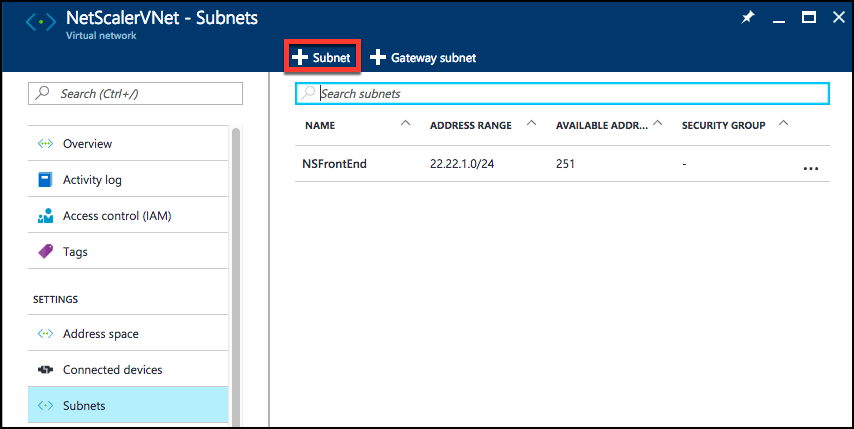Pin the Subnets blade
The height and width of the screenshot is (429, 854).
coord(748,18)
